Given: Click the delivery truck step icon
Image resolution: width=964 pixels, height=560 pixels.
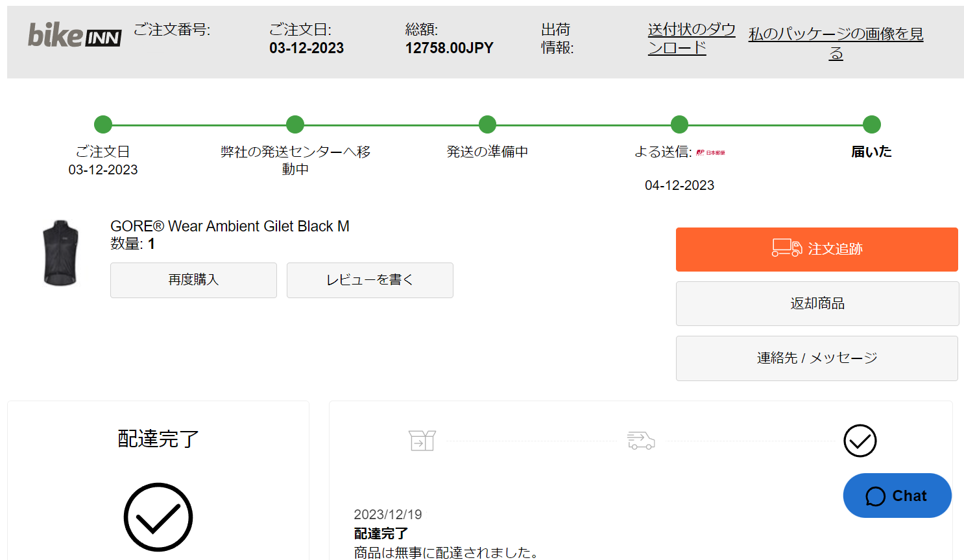Looking at the screenshot, I should (x=641, y=441).
